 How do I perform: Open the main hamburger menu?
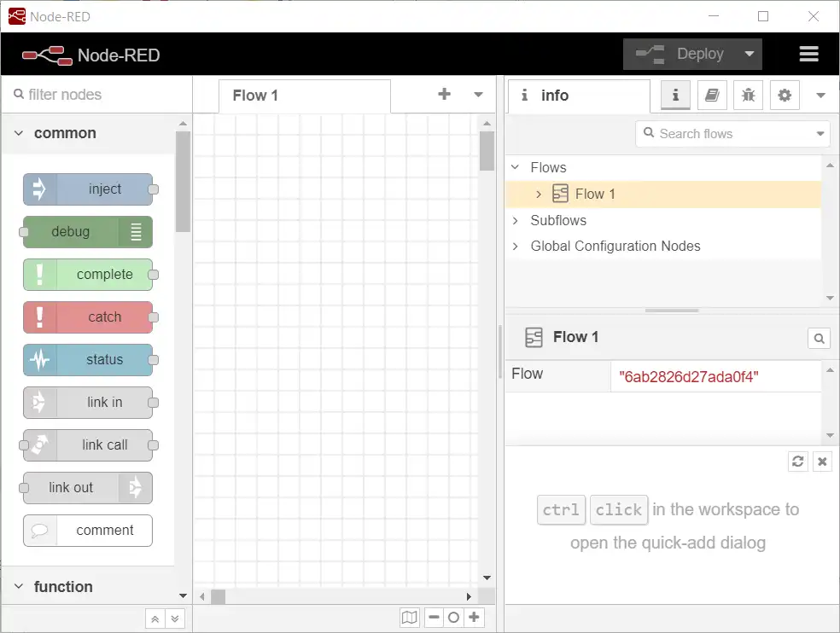click(x=808, y=54)
